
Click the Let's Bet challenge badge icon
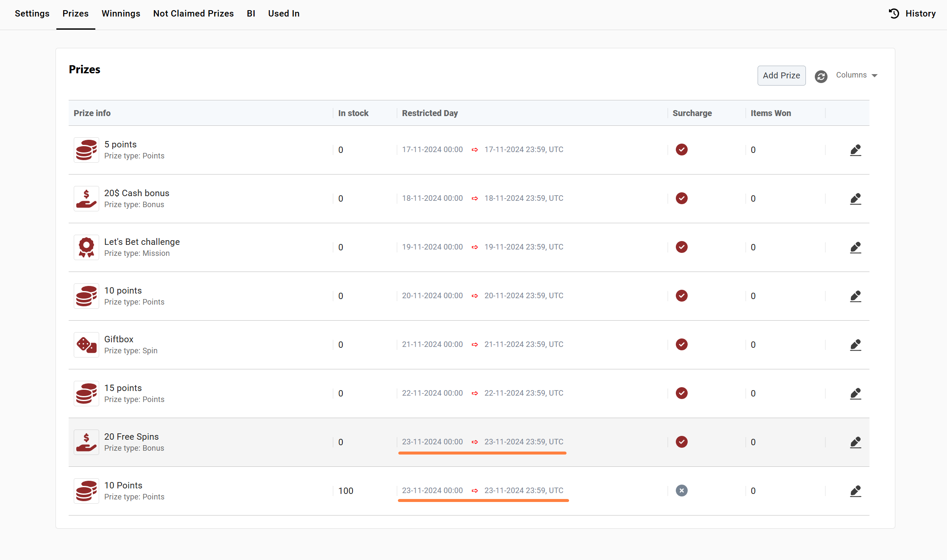(86, 247)
